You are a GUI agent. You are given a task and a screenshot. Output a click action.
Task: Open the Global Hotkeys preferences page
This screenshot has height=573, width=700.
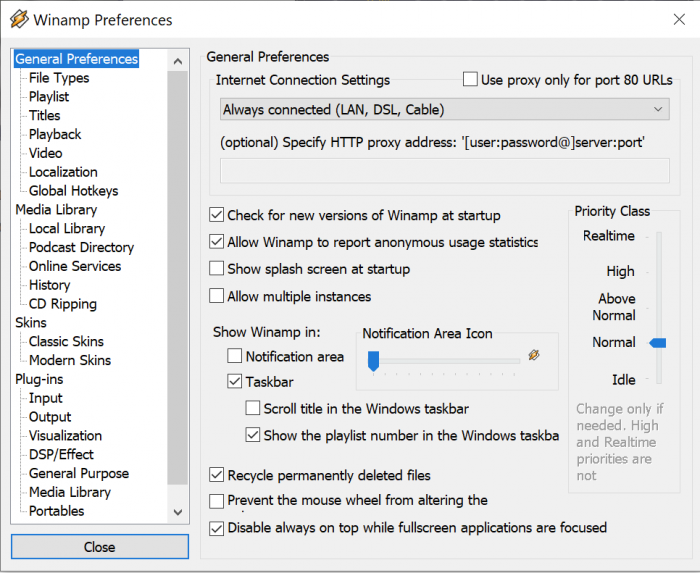[x=73, y=191]
